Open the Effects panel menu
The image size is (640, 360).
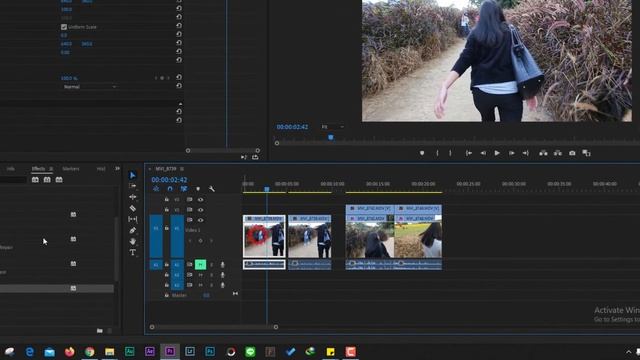(x=51, y=169)
